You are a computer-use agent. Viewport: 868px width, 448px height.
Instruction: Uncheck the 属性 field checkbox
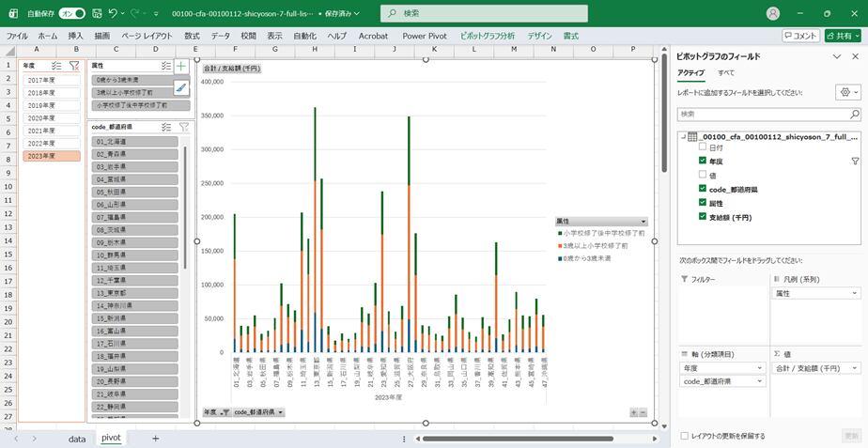point(703,203)
